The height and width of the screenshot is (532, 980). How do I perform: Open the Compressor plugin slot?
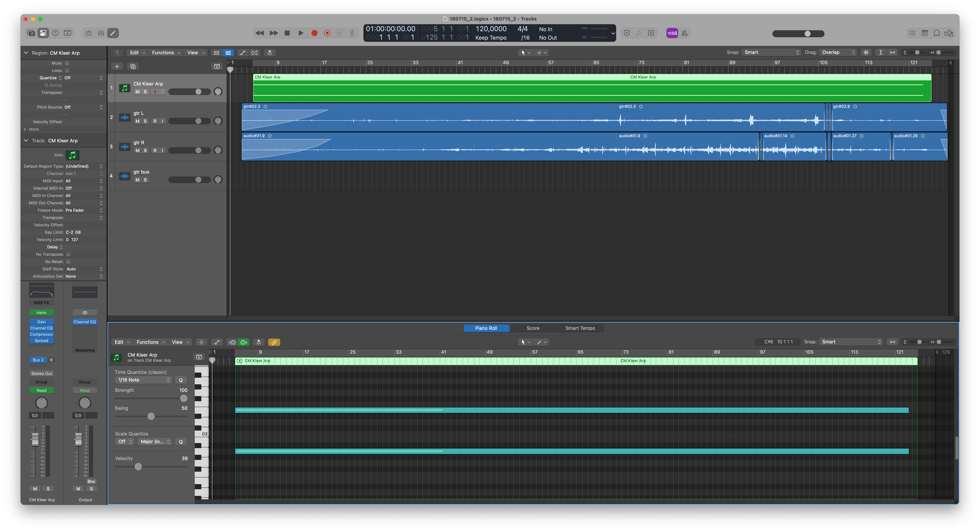(41, 334)
